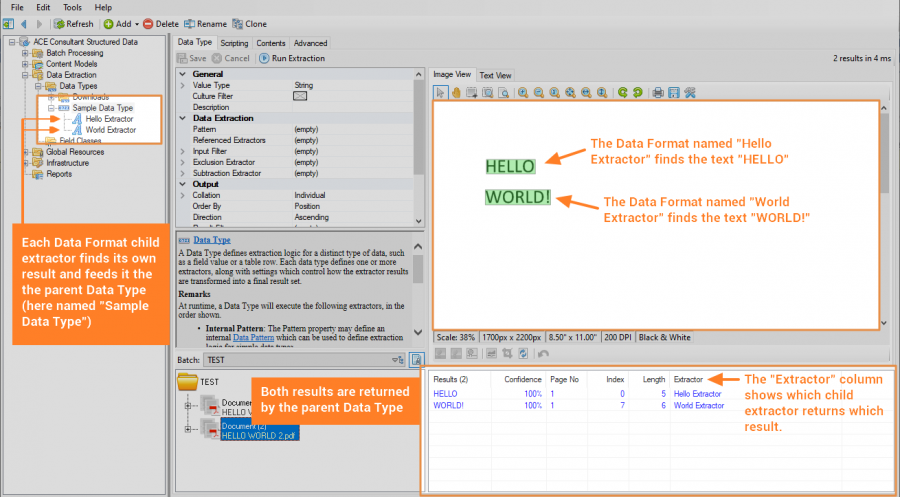Open the Add dropdown arrow
900x497 pixels.
[135, 23]
